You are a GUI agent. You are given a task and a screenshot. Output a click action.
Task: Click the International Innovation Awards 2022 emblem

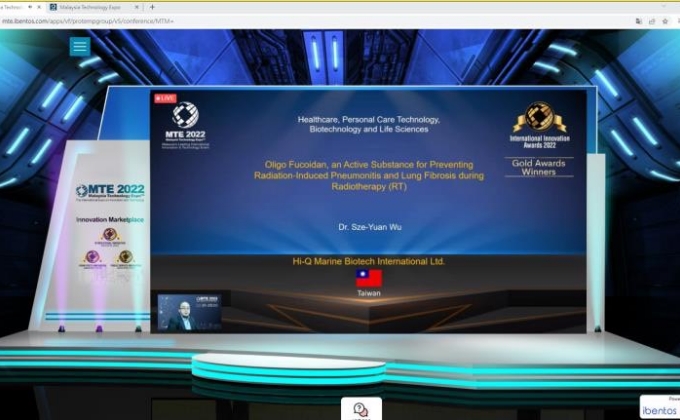[x=539, y=125]
